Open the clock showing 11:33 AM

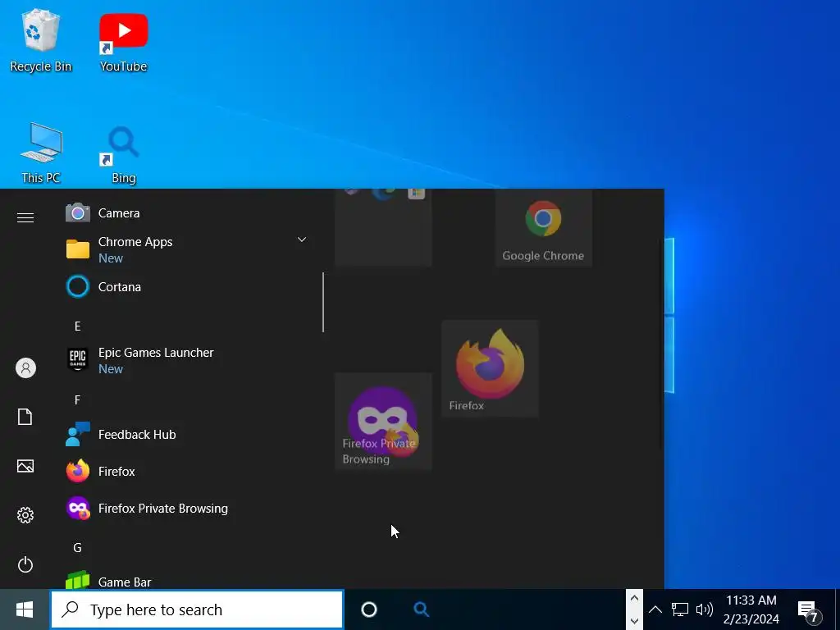(x=751, y=609)
